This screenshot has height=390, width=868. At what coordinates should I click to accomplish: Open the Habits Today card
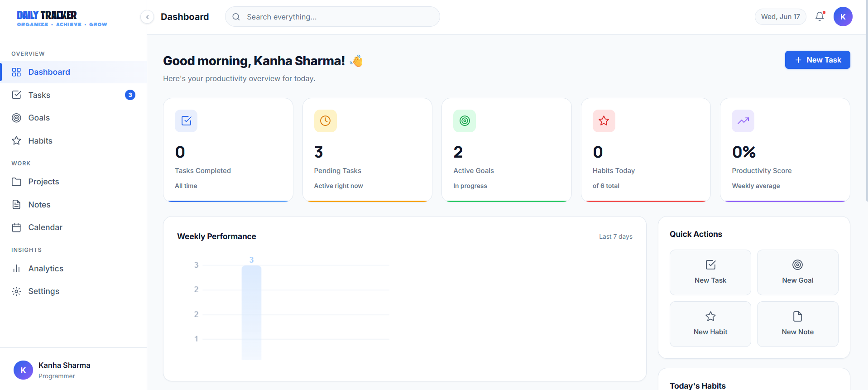point(646,150)
